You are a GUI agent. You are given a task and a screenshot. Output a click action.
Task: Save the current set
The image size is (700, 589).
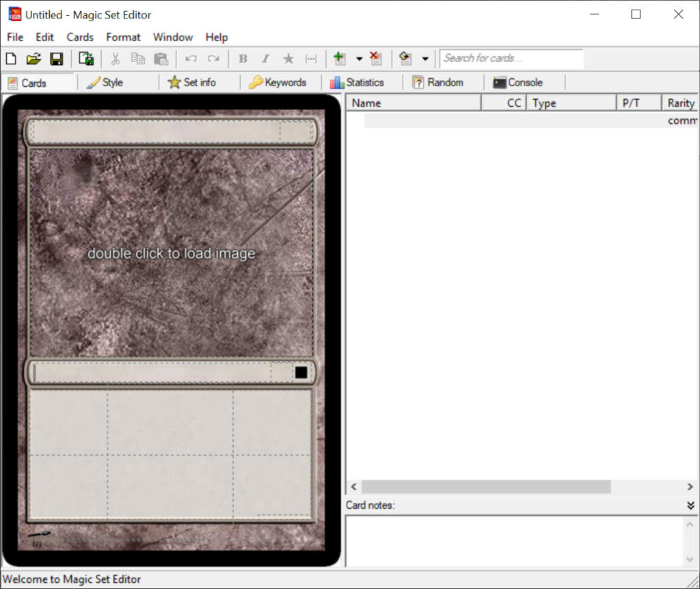click(56, 59)
